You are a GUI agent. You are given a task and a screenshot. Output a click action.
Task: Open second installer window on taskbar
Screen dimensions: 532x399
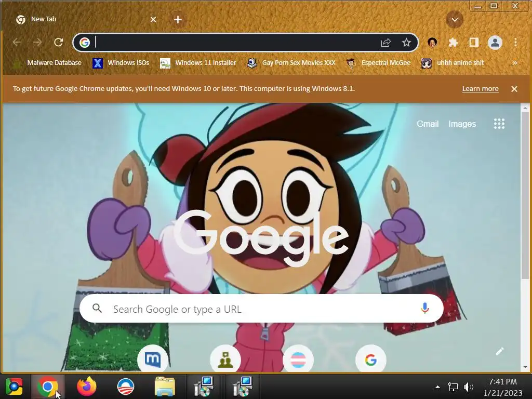point(242,387)
